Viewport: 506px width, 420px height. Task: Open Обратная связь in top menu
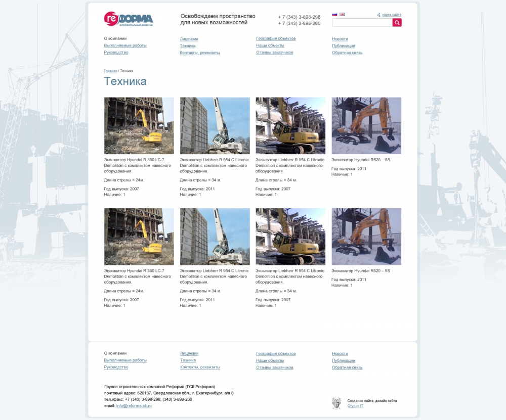[x=347, y=53]
